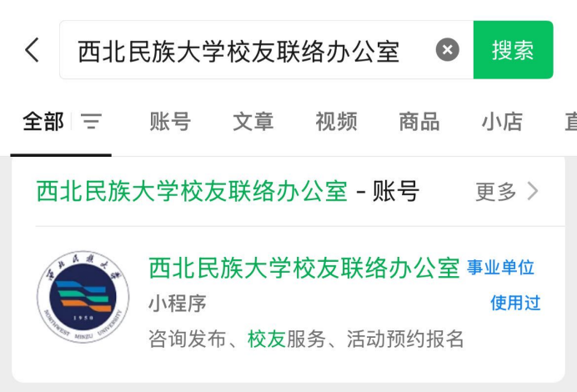This screenshot has width=577, height=392.
Task: Open the 商品 tab
Action: [419, 121]
